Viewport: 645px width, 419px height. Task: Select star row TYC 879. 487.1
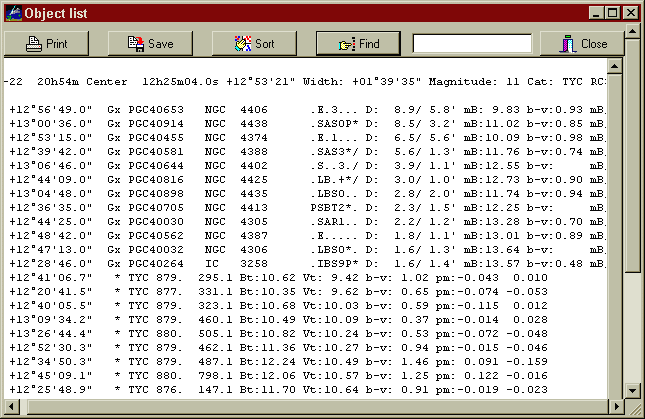coord(306,361)
